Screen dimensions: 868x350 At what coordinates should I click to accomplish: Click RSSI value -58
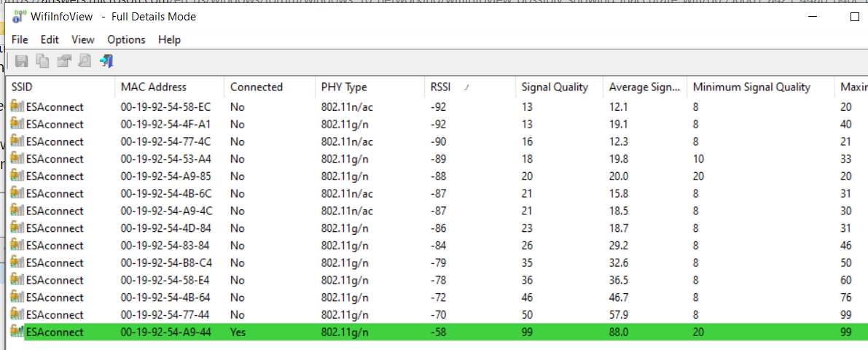(x=439, y=332)
